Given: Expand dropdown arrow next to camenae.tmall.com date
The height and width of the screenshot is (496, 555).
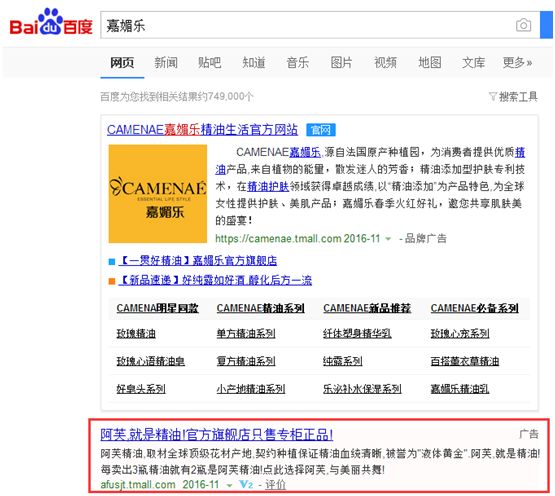Looking at the screenshot, I should (x=388, y=239).
